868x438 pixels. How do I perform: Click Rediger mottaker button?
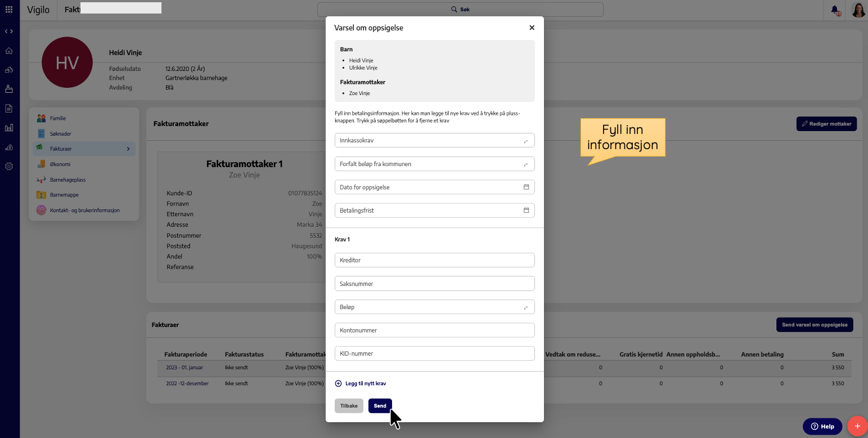click(826, 124)
